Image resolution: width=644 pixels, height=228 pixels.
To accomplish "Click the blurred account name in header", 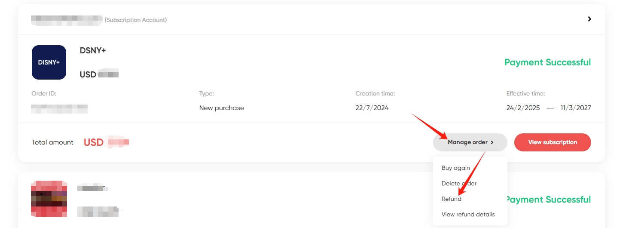I will [67, 20].
